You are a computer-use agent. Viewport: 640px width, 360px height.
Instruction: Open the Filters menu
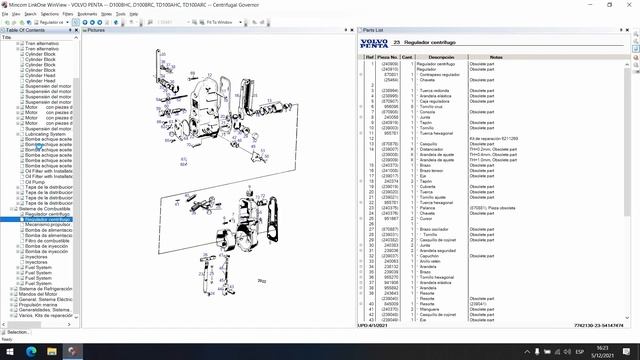pos(68,14)
